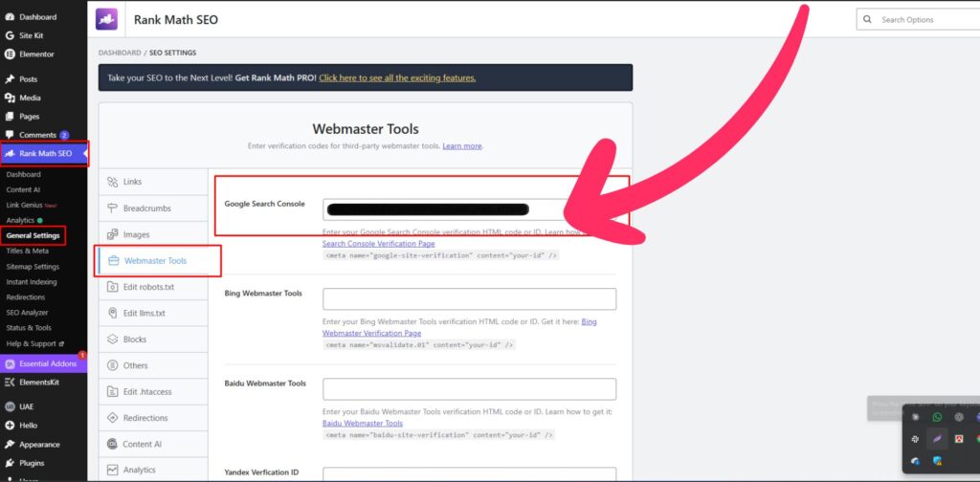
Task: Click the Search Options box
Action: pos(918,19)
